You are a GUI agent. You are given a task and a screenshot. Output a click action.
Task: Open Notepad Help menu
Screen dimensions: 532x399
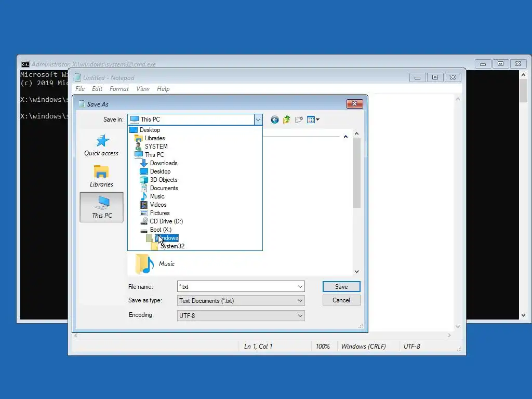(x=163, y=89)
